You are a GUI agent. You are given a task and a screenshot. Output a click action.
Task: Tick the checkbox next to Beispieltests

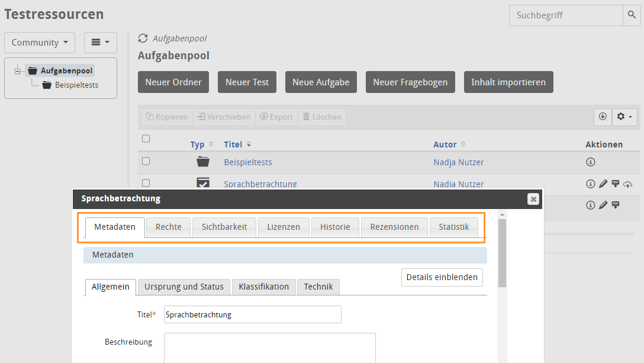pos(145,161)
